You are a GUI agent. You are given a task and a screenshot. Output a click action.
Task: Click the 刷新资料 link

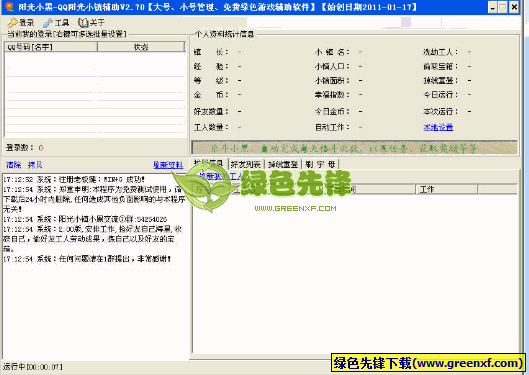pos(168,165)
